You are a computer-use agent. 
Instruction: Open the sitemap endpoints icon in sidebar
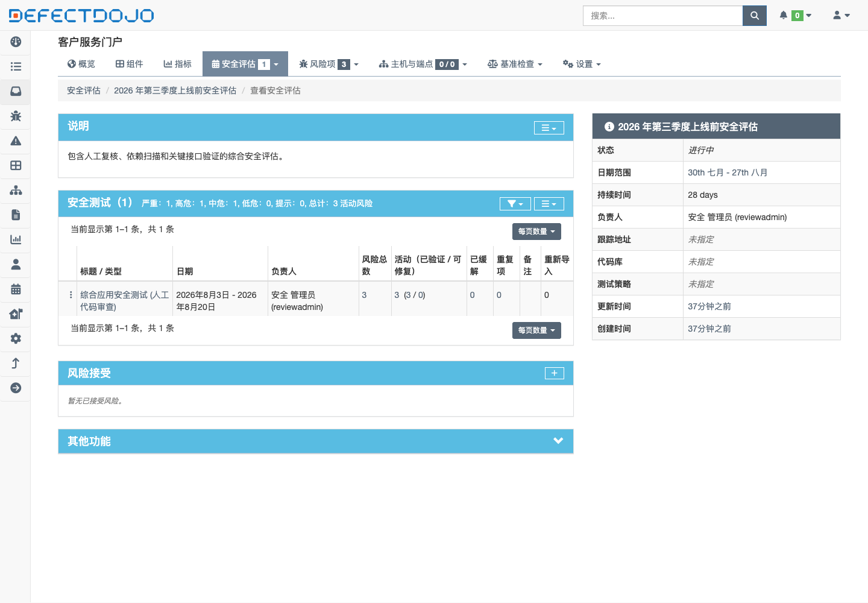pyautogui.click(x=16, y=190)
